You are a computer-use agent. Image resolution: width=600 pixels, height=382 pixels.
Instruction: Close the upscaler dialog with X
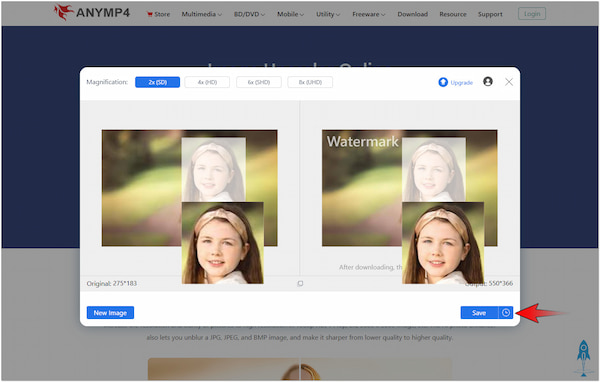click(509, 82)
